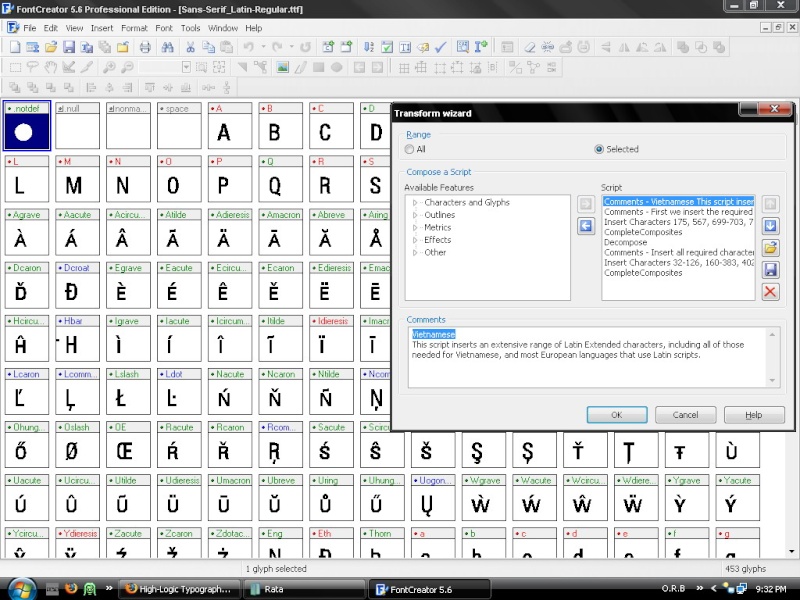Expand the Outlines feature node

[x=416, y=215]
